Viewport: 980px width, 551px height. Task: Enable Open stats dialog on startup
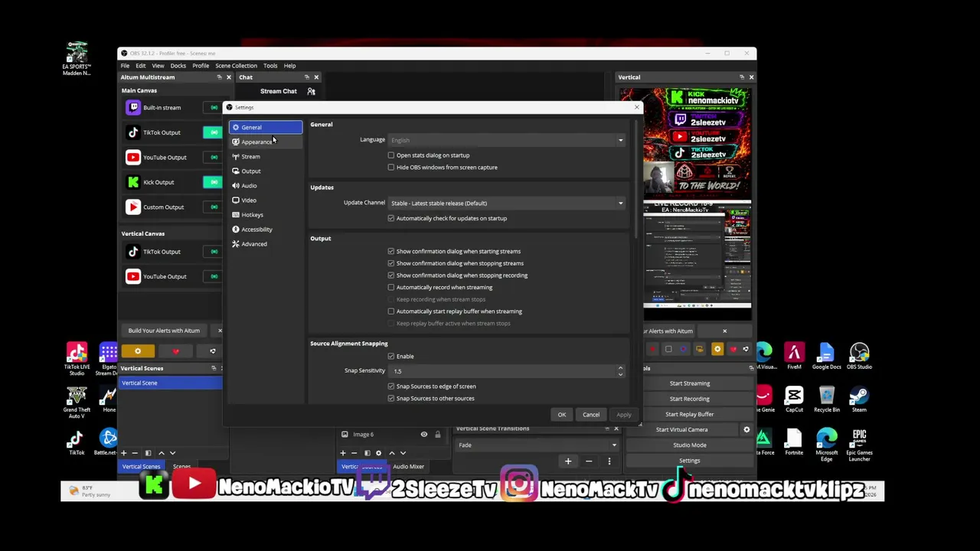click(x=391, y=155)
